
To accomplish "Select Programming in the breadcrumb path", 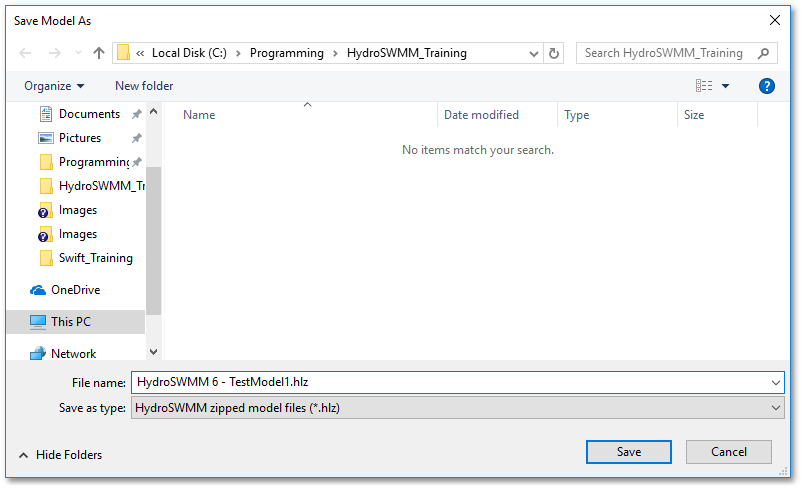I will (286, 53).
